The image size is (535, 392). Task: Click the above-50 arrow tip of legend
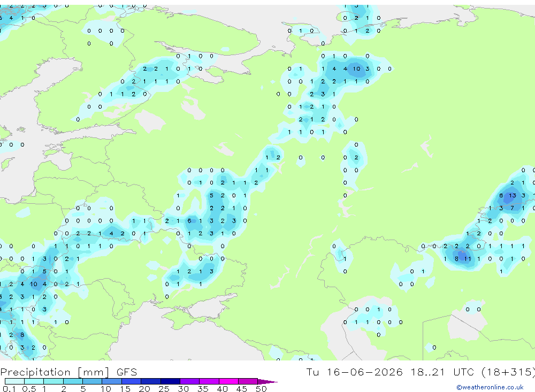(x=268, y=382)
